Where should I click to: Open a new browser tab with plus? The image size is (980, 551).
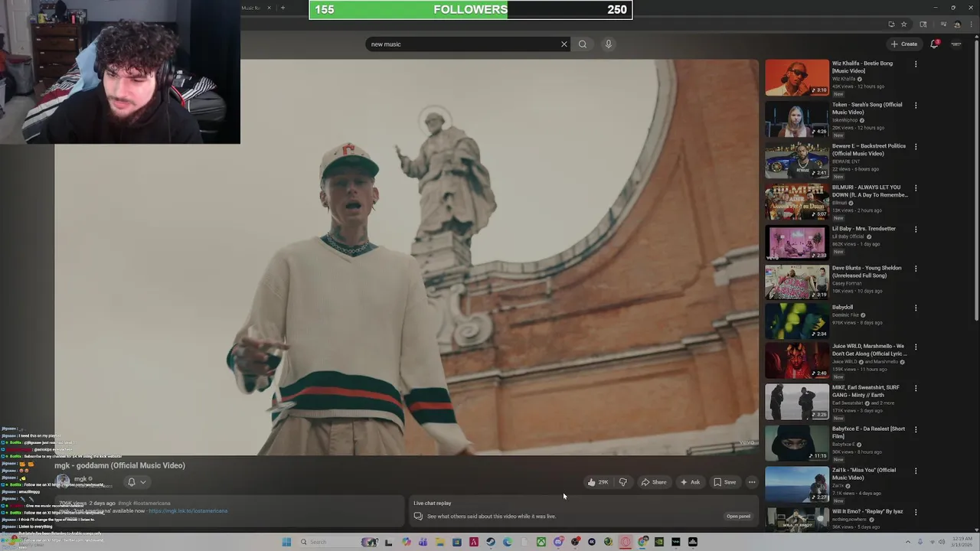283,8
